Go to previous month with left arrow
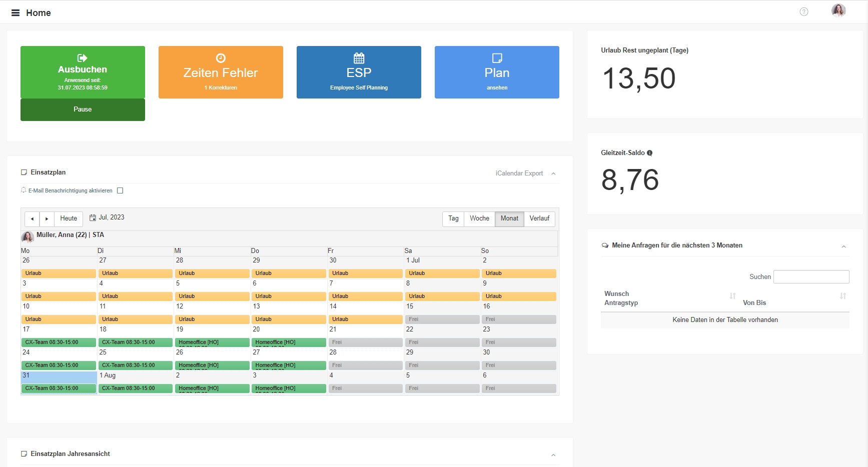Image resolution: width=868 pixels, height=467 pixels. click(32, 219)
